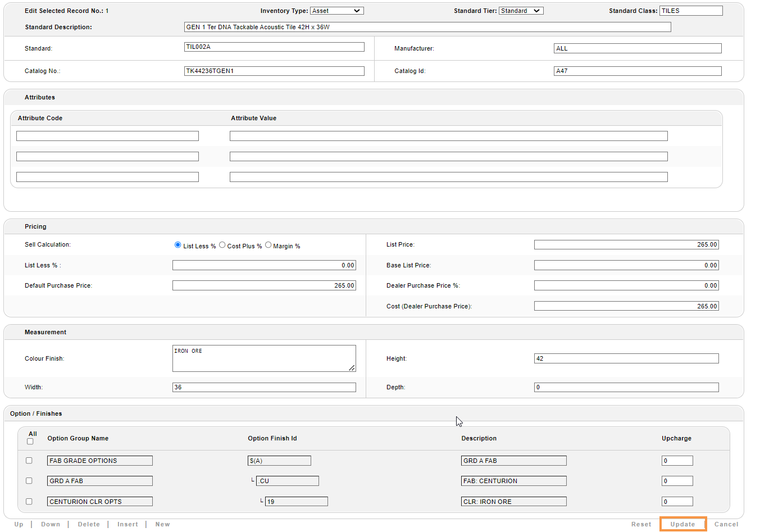Image resolution: width=760 pixels, height=532 pixels.
Task: Insert an option row
Action: pos(128,524)
